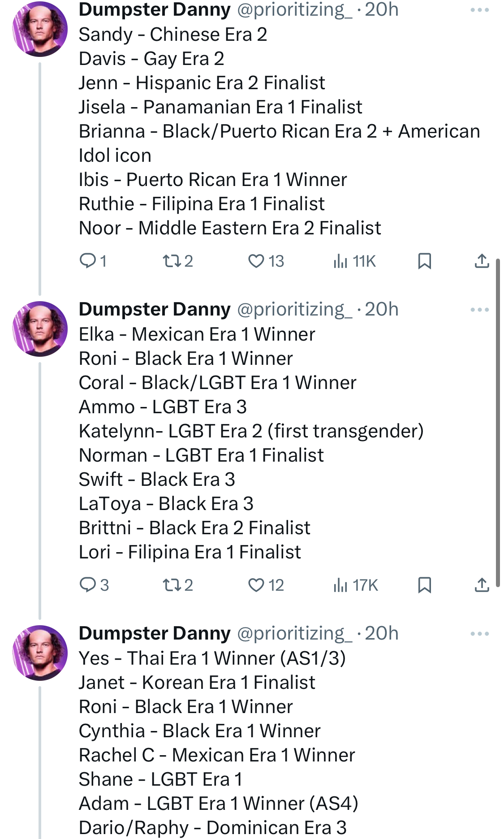Retweet the tweet ending with Noor finalist
The image size is (504, 839).
[177, 261]
